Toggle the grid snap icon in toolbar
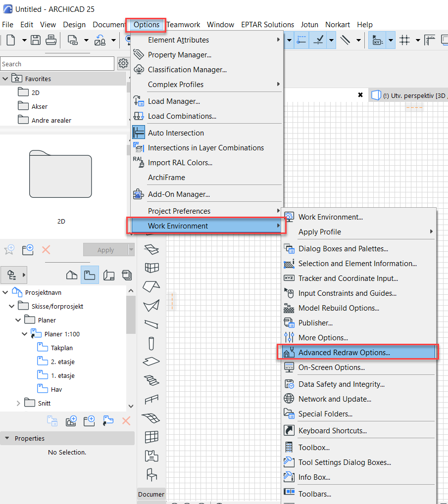Screen dimensions: 448x504 (404, 40)
